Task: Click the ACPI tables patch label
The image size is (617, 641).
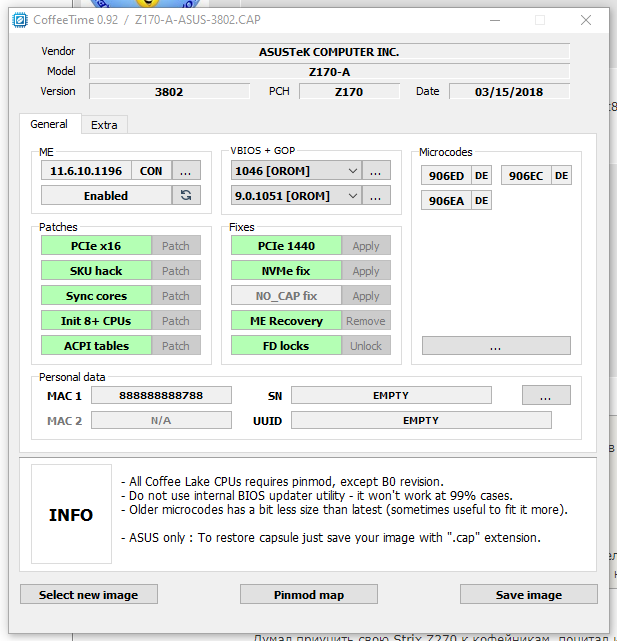Action: [x=96, y=345]
